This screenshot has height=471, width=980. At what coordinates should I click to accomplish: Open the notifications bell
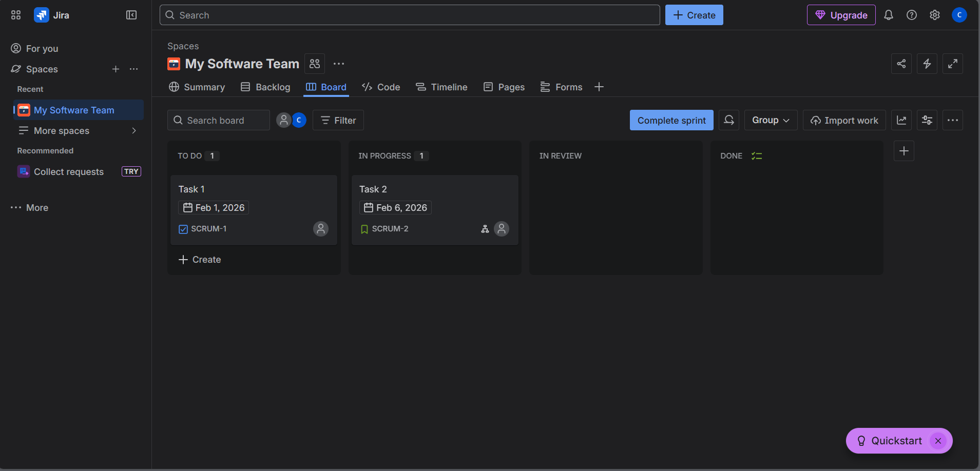(x=888, y=15)
